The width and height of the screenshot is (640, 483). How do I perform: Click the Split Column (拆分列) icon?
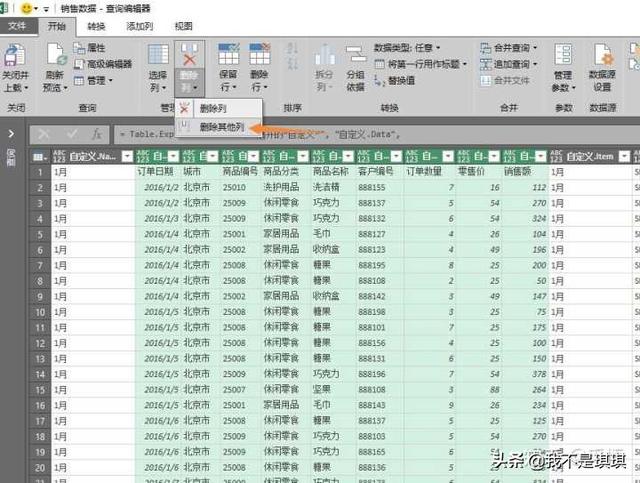[324, 55]
